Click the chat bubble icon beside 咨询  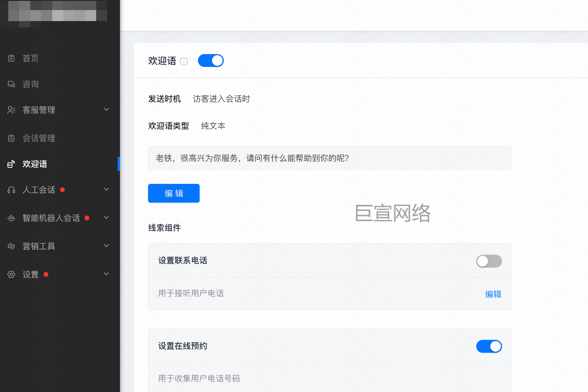pos(11,84)
